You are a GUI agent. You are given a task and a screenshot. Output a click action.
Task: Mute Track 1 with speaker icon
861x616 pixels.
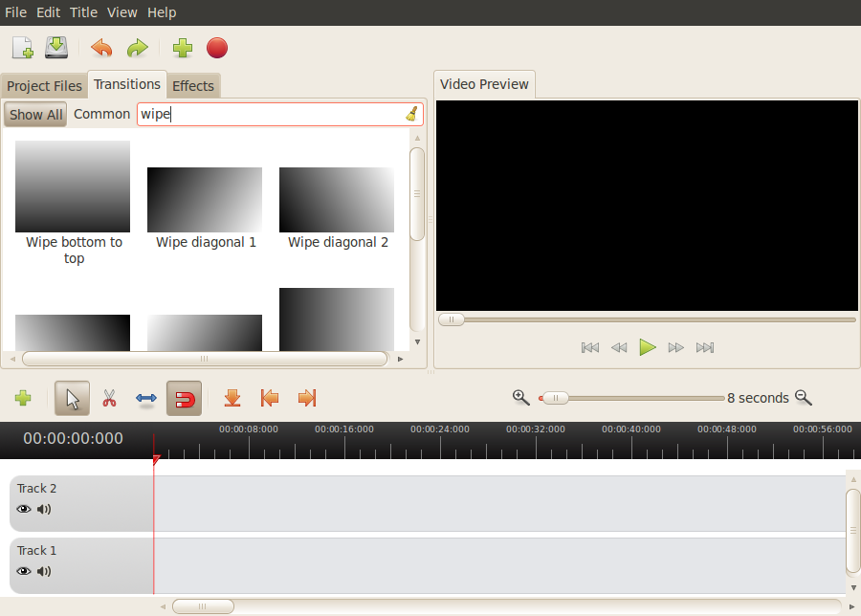tap(44, 571)
